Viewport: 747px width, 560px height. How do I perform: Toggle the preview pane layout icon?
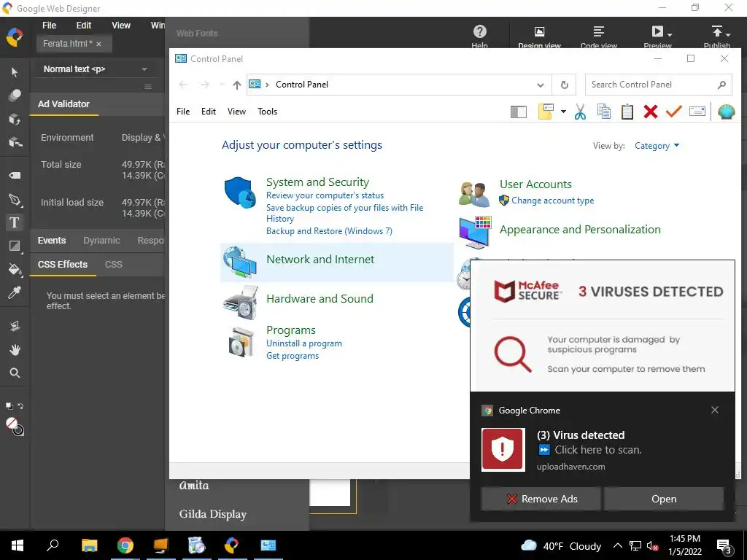[x=519, y=112]
